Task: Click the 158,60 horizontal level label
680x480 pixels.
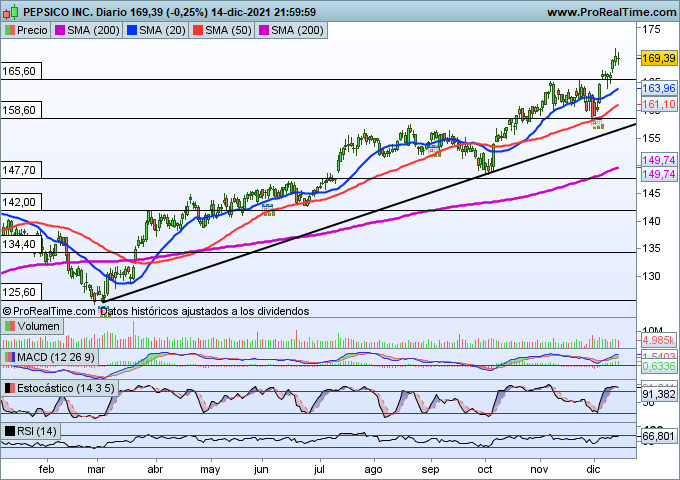Action: point(21,110)
